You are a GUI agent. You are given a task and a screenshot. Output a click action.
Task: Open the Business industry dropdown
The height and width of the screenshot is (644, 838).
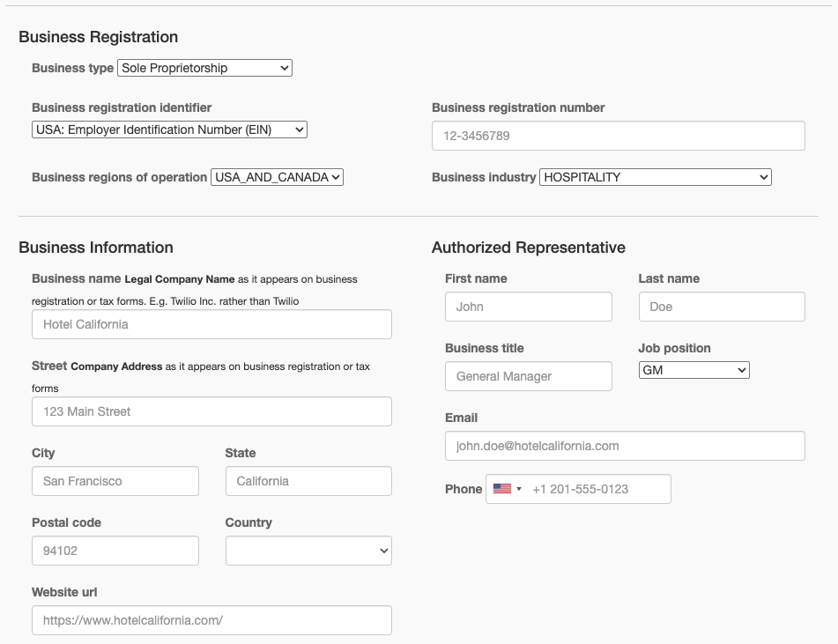pyautogui.click(x=655, y=177)
